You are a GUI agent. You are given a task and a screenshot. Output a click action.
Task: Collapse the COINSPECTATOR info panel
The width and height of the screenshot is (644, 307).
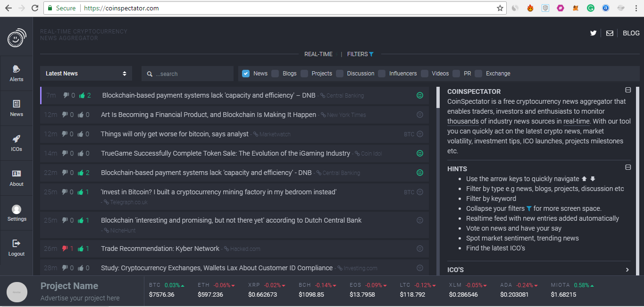(628, 90)
